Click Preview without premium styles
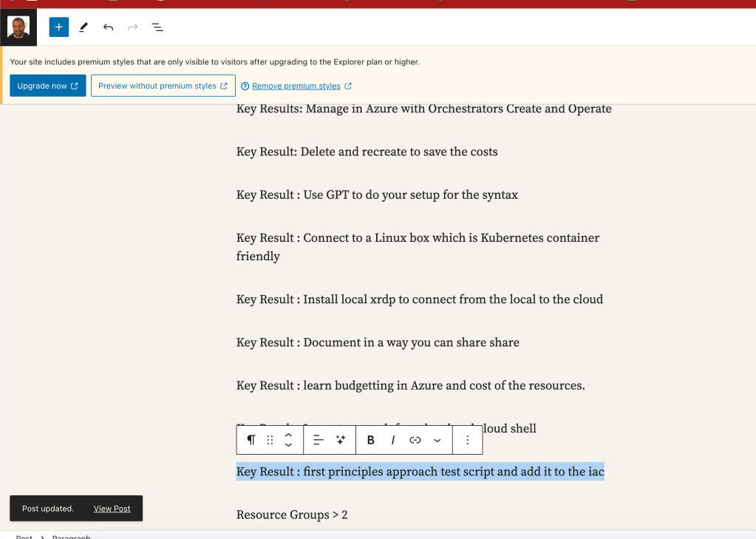Image resolution: width=756 pixels, height=539 pixels. pyautogui.click(x=163, y=86)
